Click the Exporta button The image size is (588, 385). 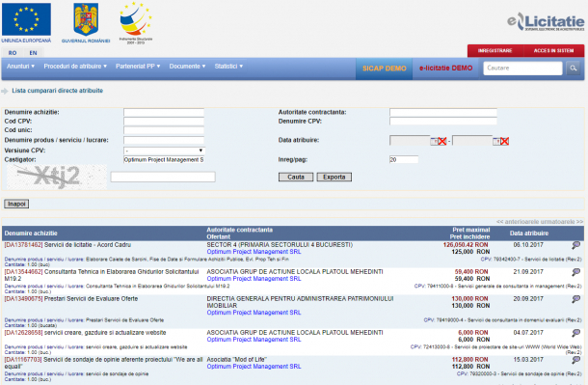click(334, 178)
